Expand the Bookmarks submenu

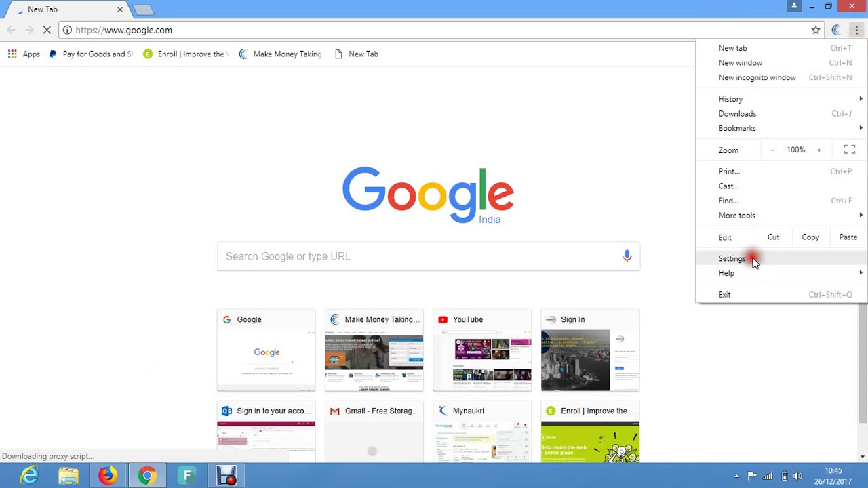[x=782, y=128]
